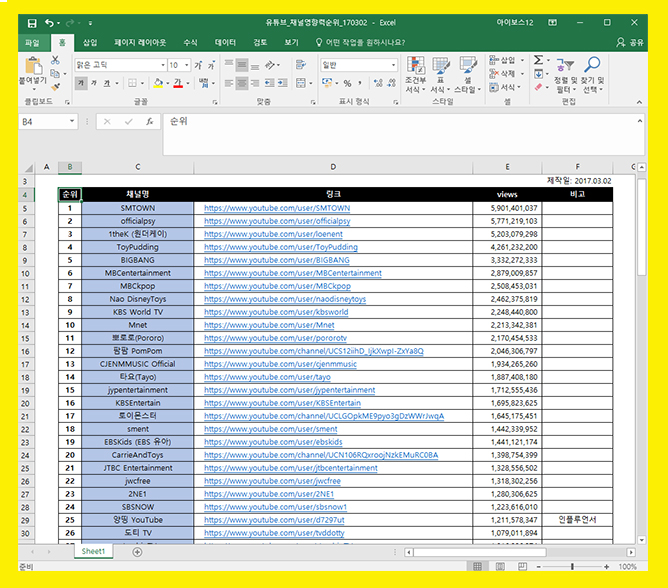
Task: Click Sort and Filter (정렬 및 필터) icon
Action: click(565, 65)
